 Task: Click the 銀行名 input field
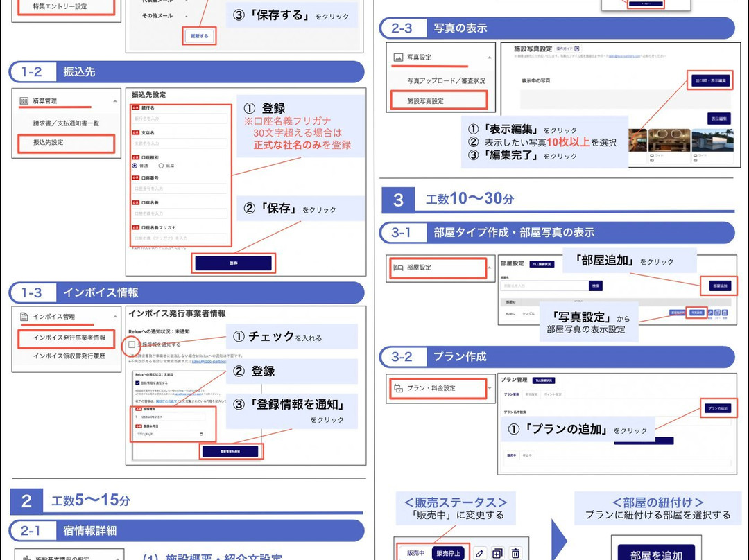pos(179,119)
